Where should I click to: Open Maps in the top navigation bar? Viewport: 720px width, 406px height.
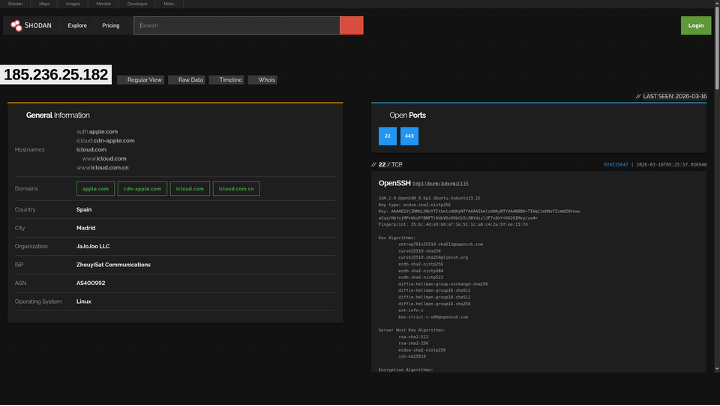(x=45, y=4)
